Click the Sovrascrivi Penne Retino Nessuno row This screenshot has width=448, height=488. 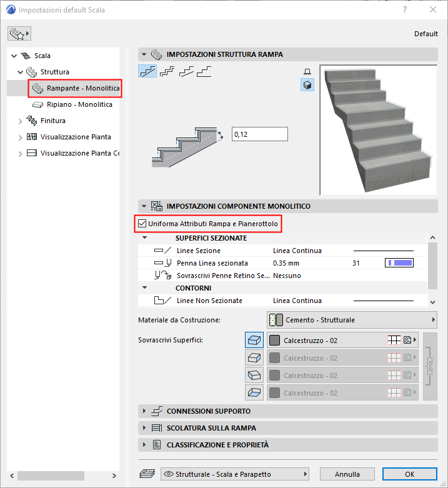pyautogui.click(x=282, y=276)
